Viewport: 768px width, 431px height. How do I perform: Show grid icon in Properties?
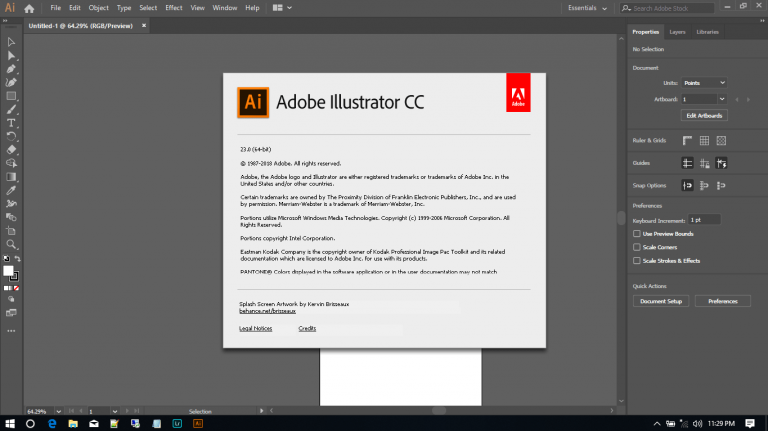pos(704,141)
